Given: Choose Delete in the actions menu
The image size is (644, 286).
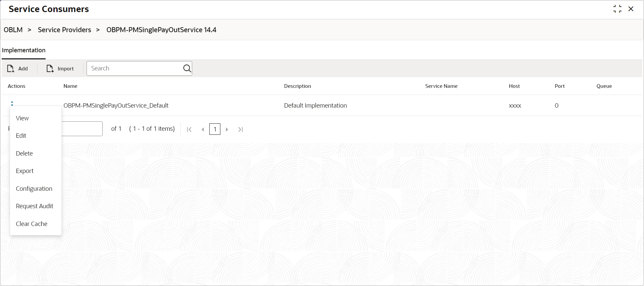Looking at the screenshot, I should (24, 153).
